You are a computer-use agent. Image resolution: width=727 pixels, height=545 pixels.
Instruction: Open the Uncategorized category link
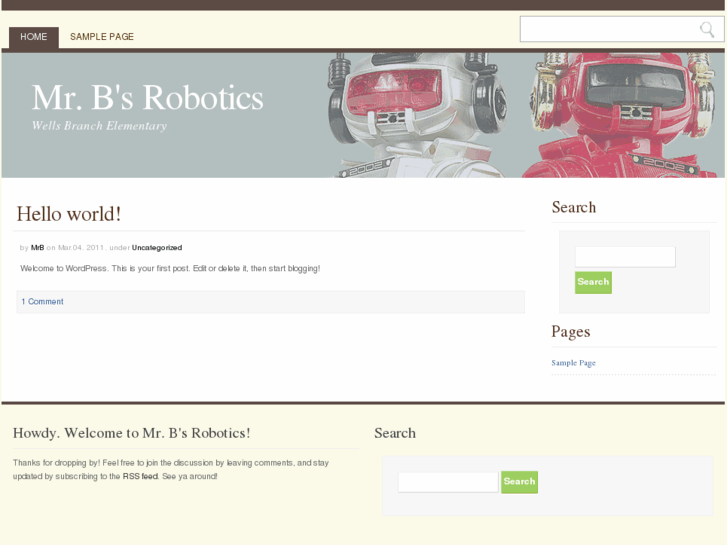pyautogui.click(x=157, y=248)
